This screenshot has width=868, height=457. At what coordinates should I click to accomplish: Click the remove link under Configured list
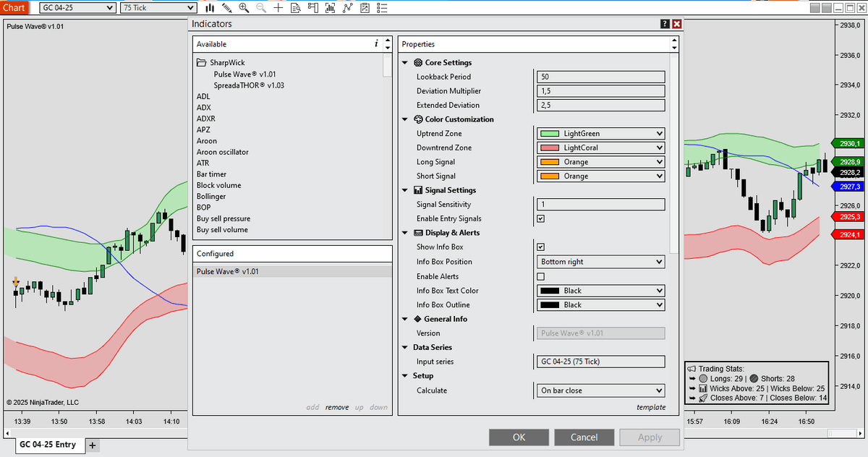[x=337, y=407]
